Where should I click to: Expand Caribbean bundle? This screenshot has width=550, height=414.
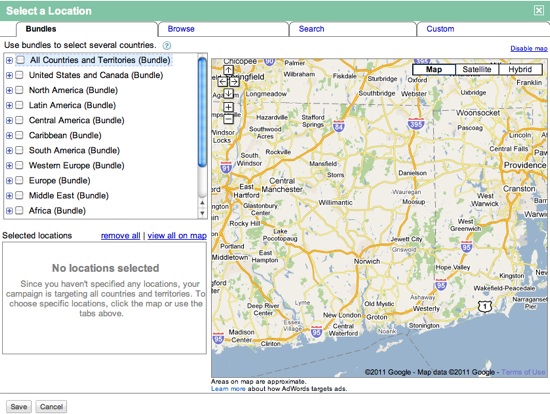[9, 136]
